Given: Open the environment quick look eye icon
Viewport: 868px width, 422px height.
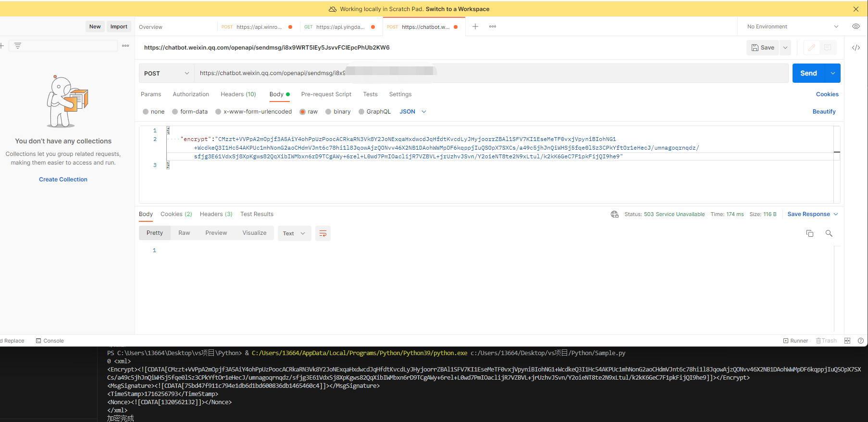Looking at the screenshot, I should click(x=856, y=26).
